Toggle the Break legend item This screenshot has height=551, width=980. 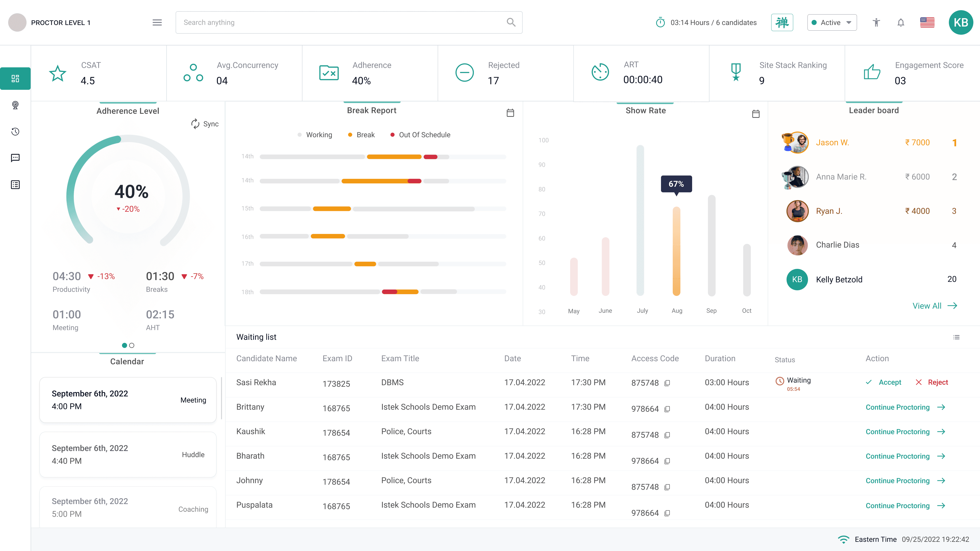coord(361,135)
